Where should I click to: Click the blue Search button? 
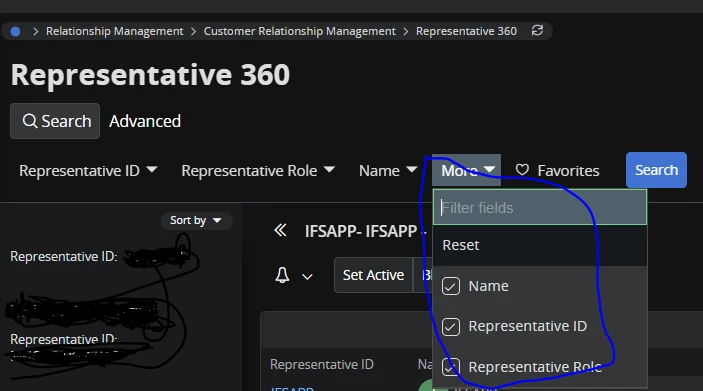tap(656, 170)
